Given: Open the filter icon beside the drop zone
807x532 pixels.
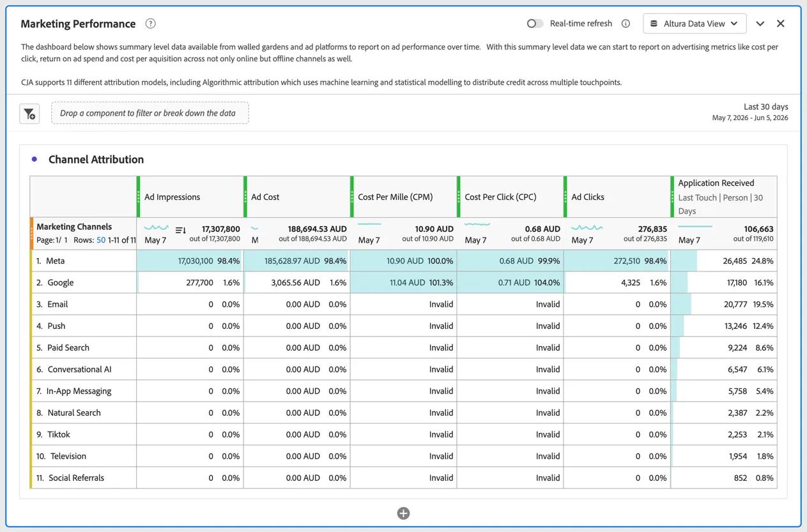Looking at the screenshot, I should pyautogui.click(x=29, y=114).
